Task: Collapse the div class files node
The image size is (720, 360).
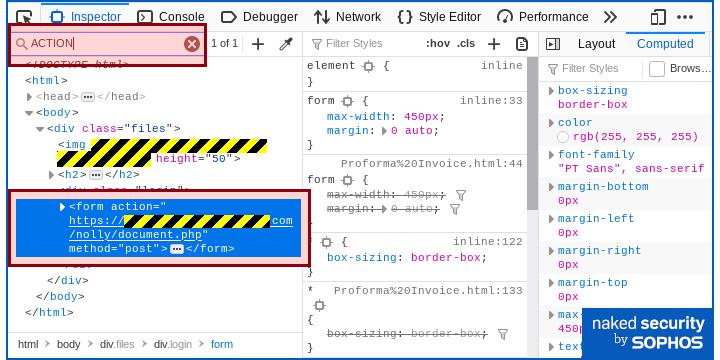Action: click(x=40, y=129)
